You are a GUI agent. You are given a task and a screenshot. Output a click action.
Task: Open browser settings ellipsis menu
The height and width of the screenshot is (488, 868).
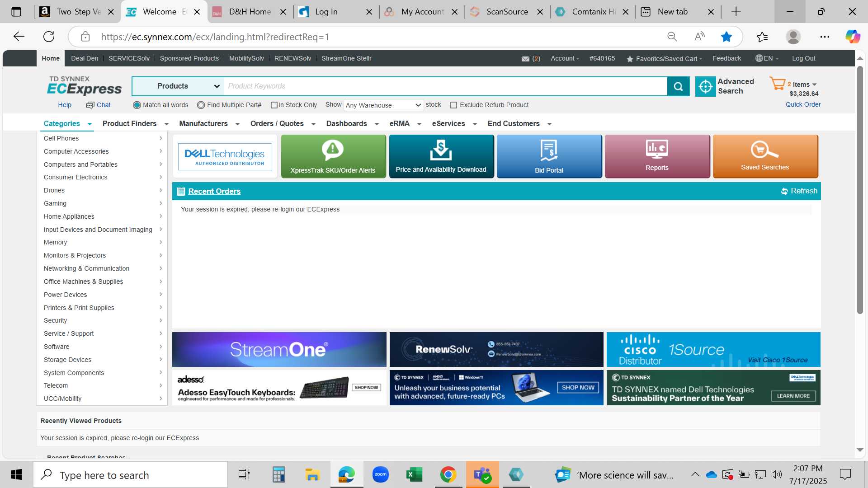pyautogui.click(x=825, y=37)
